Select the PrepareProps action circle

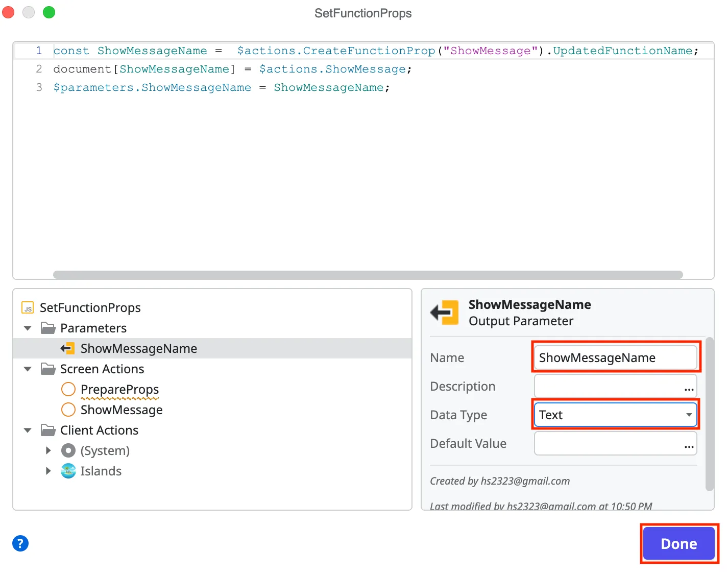(x=68, y=389)
